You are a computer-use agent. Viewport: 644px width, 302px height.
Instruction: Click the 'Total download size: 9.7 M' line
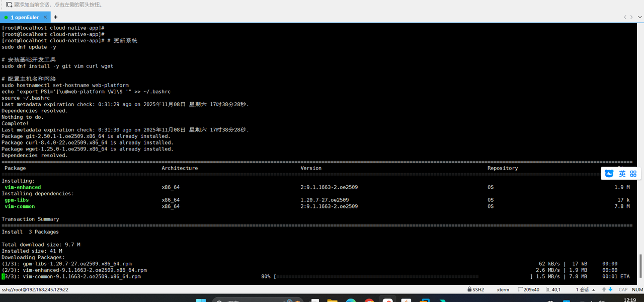(41, 245)
